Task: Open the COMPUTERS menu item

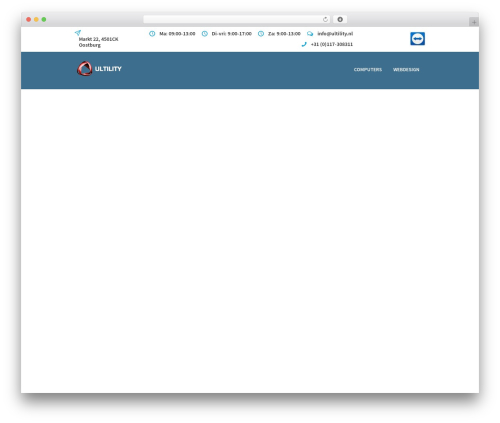Action: coord(368,70)
